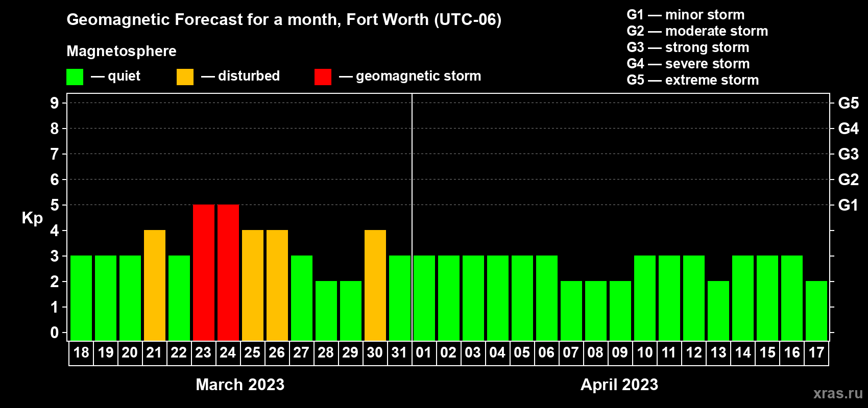Click the 'March 2023' month label
The width and height of the screenshot is (868, 408).
(x=240, y=385)
